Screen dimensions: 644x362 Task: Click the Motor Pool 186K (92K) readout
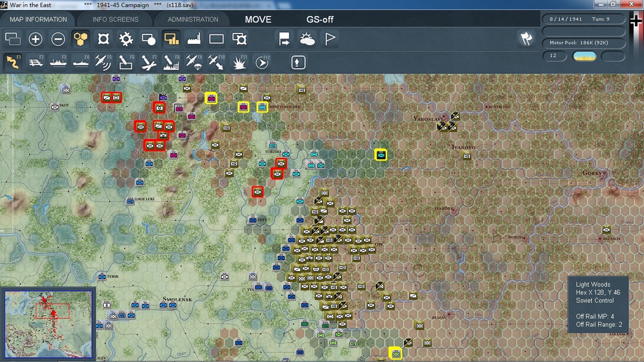coord(584,43)
